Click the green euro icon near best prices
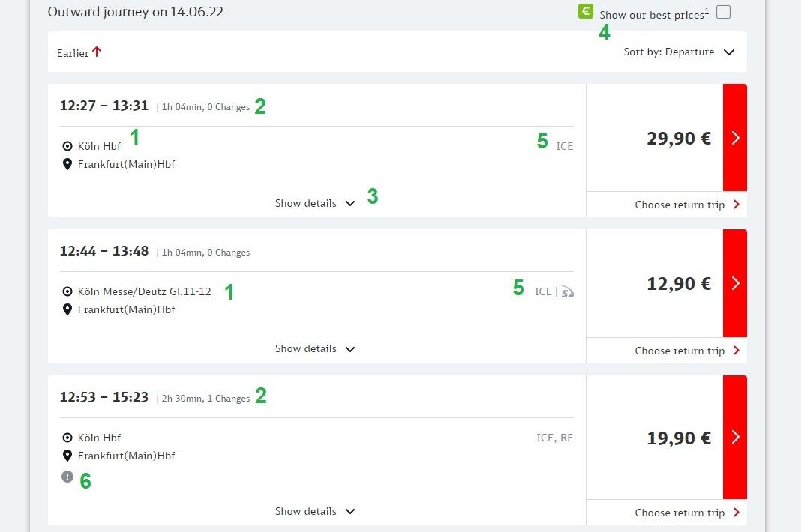Viewport: 801px width, 532px height. pos(584,11)
